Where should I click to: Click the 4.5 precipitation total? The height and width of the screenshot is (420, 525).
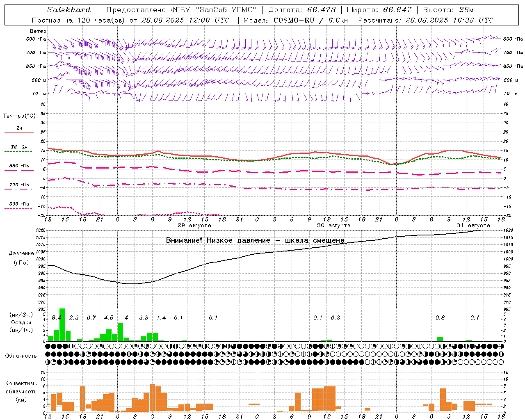click(x=109, y=318)
